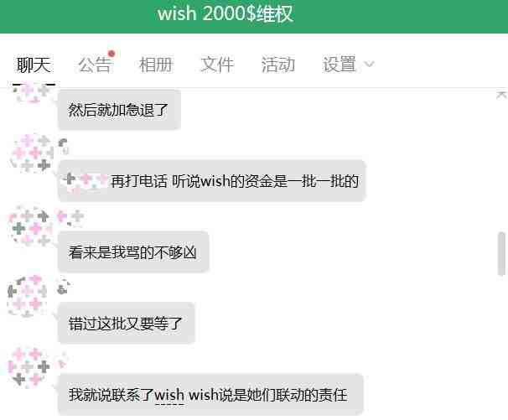Switch to the 文件 files tab
Screen dimensions: 508x420
pos(217,65)
